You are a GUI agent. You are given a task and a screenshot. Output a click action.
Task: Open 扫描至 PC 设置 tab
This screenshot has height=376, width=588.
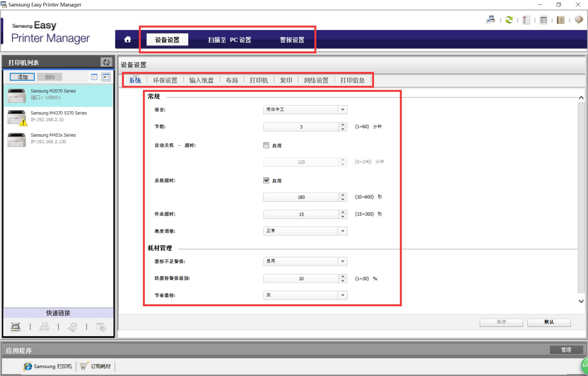tap(229, 40)
